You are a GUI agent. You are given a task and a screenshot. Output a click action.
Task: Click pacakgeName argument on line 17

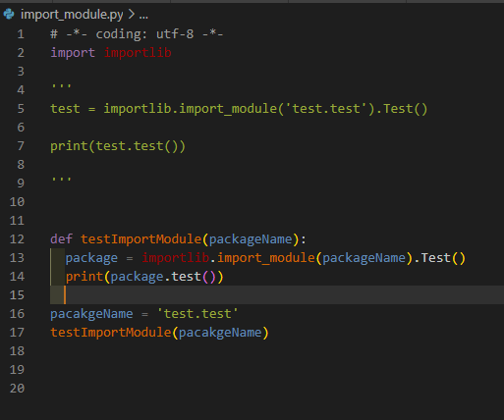click(220, 333)
